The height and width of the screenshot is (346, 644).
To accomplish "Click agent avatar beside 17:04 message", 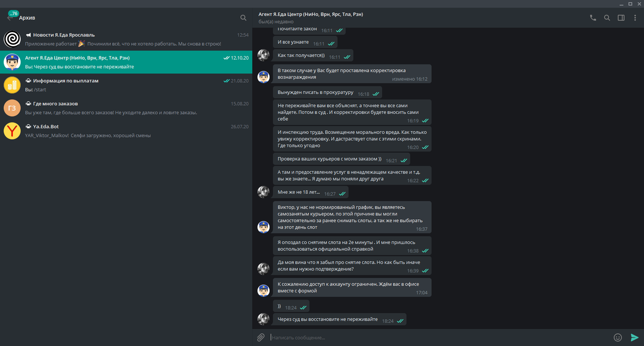I will (264, 290).
